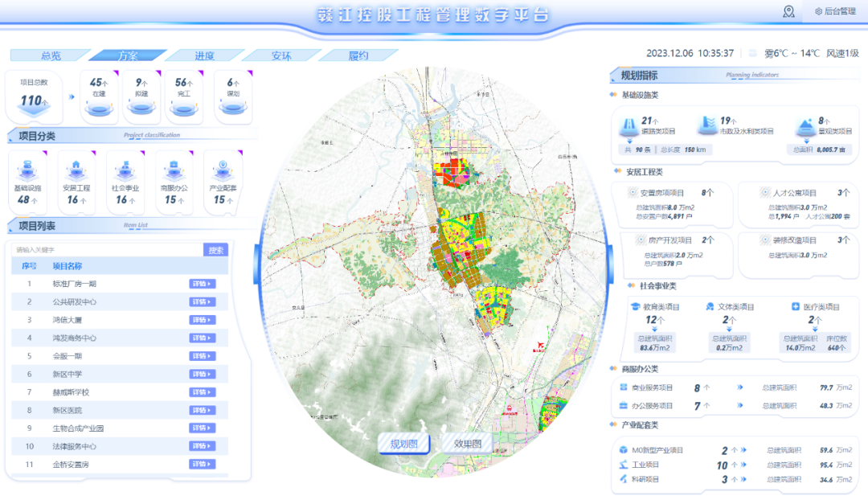Open 后台管理 admin link
Image resolution: width=868 pixels, height=500 pixels.
coord(834,11)
